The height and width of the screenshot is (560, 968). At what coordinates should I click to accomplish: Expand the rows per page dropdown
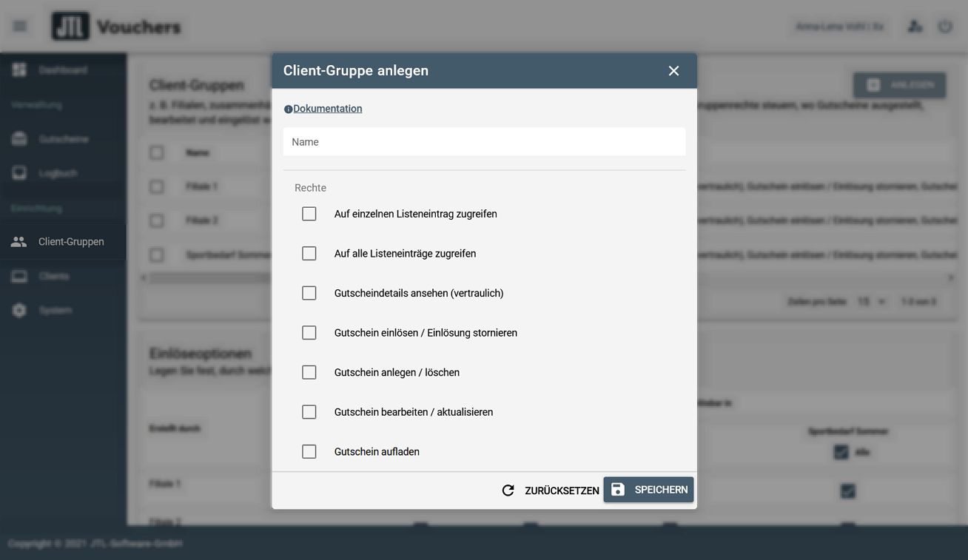pos(871,302)
